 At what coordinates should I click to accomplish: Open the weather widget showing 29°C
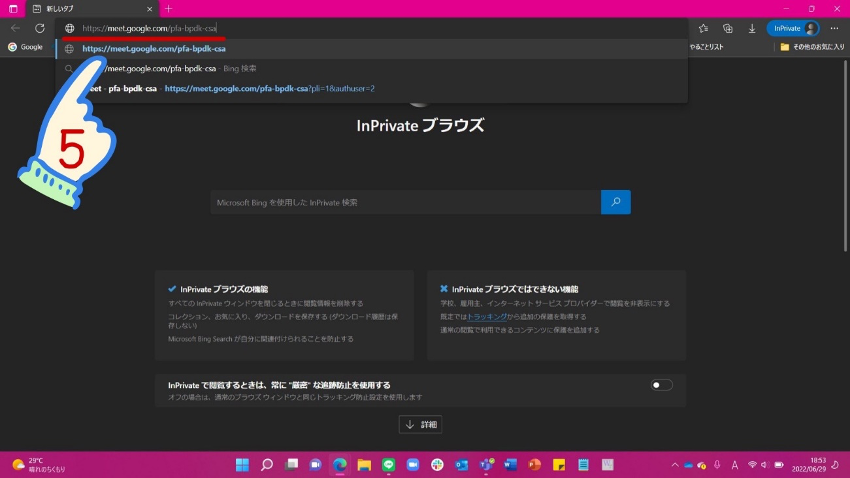(39, 465)
